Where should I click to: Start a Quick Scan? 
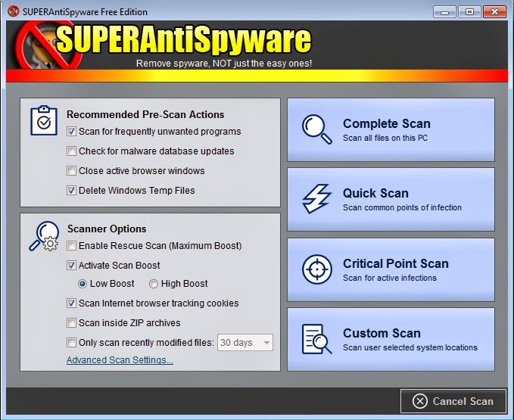tap(391, 199)
